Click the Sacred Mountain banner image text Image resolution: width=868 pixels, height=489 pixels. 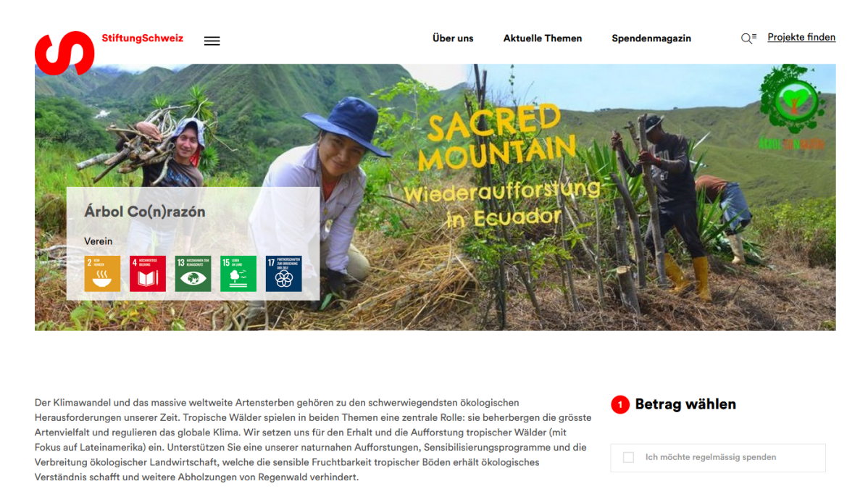click(x=501, y=166)
